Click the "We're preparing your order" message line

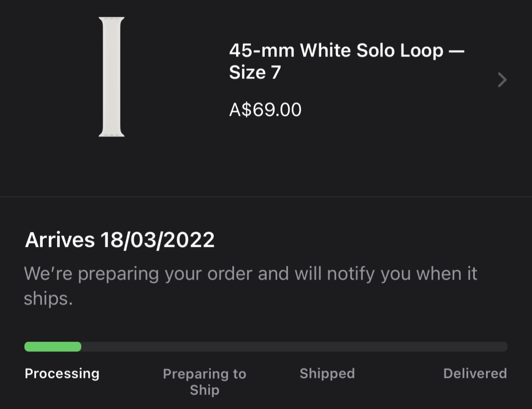250,274
